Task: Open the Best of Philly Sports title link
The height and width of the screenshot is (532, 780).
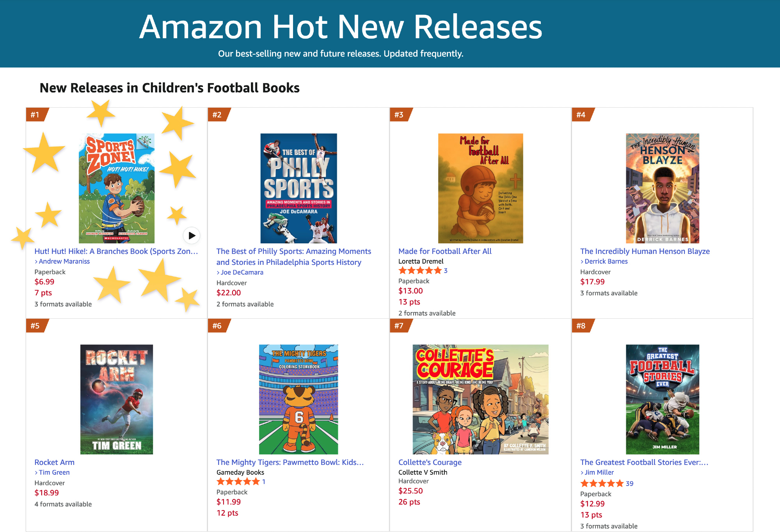Action: click(293, 257)
